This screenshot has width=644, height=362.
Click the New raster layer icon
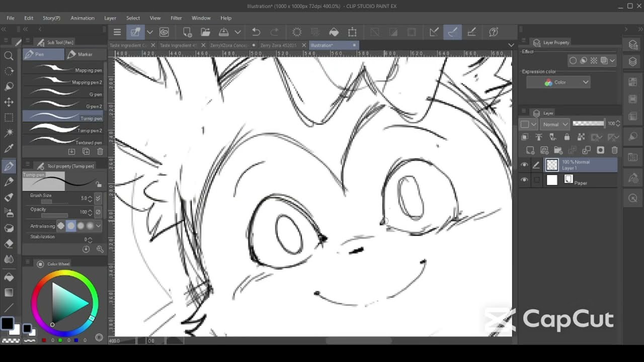click(530, 150)
